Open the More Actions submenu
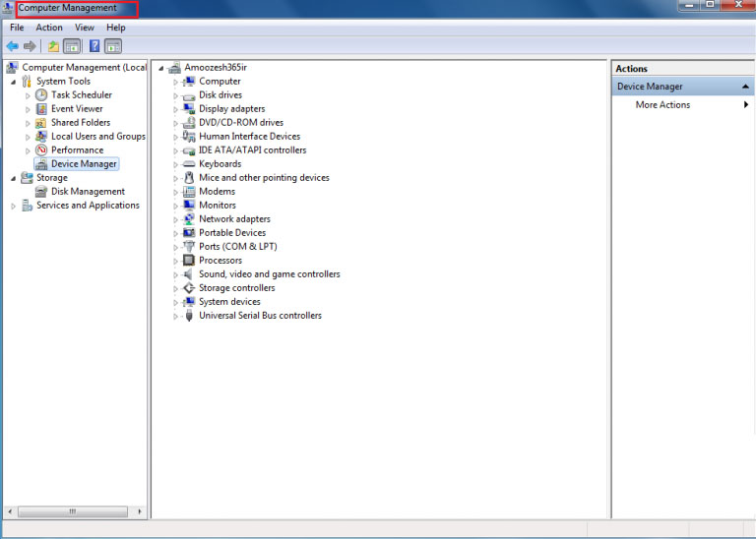This screenshot has height=539, width=756. click(684, 105)
